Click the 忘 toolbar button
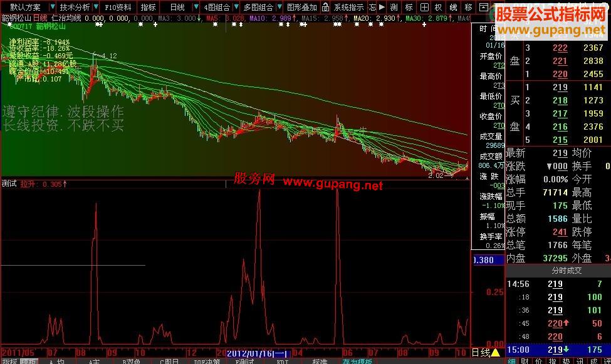The width and height of the screenshot is (611, 364). (372, 7)
